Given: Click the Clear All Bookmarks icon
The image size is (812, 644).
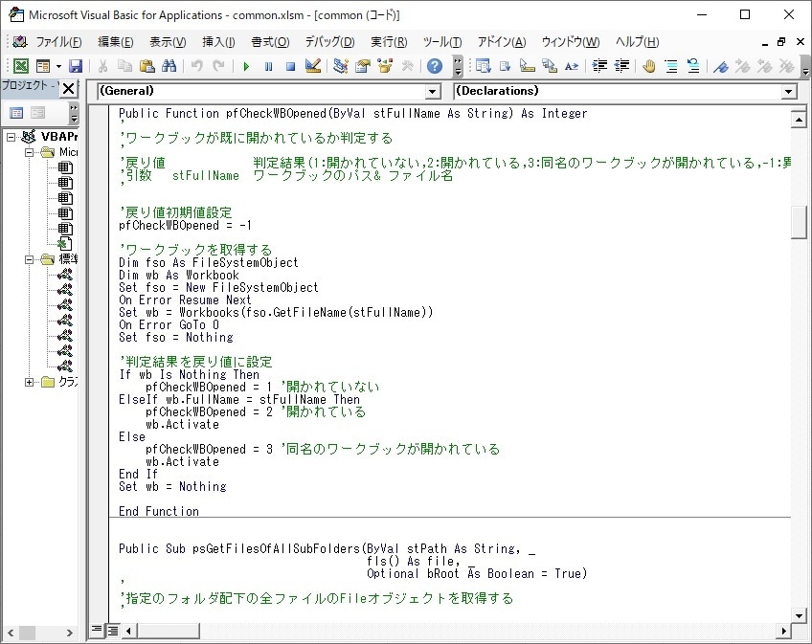Looking at the screenshot, I should [x=787, y=66].
